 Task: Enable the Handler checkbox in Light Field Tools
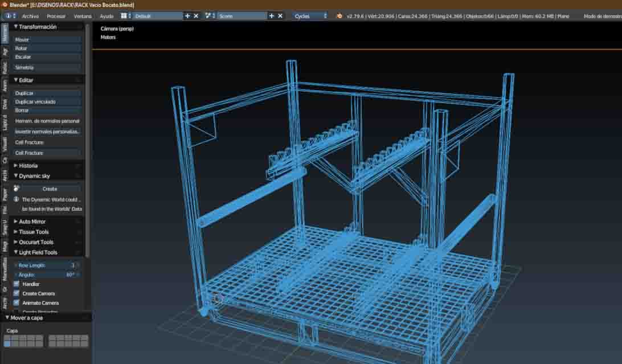tap(17, 283)
